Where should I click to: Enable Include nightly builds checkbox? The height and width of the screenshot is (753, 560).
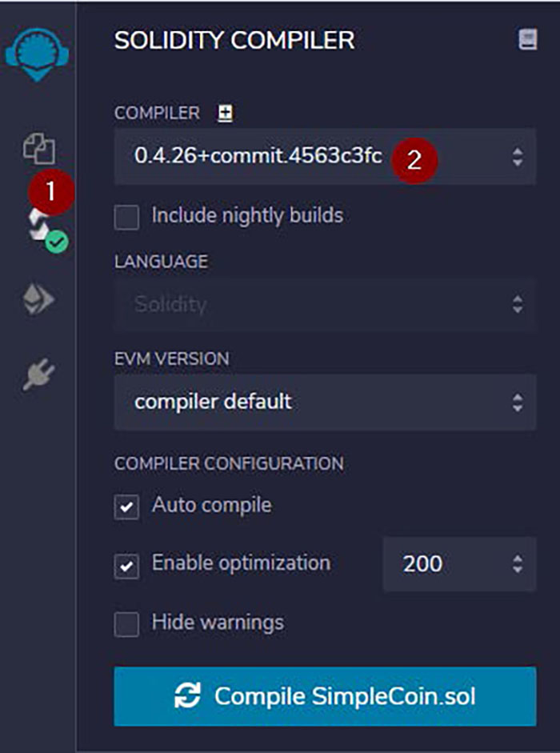coord(126,216)
